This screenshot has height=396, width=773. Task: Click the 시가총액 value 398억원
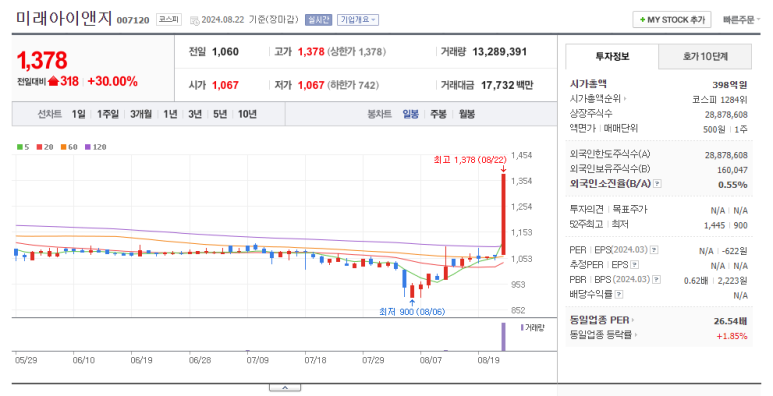point(730,85)
